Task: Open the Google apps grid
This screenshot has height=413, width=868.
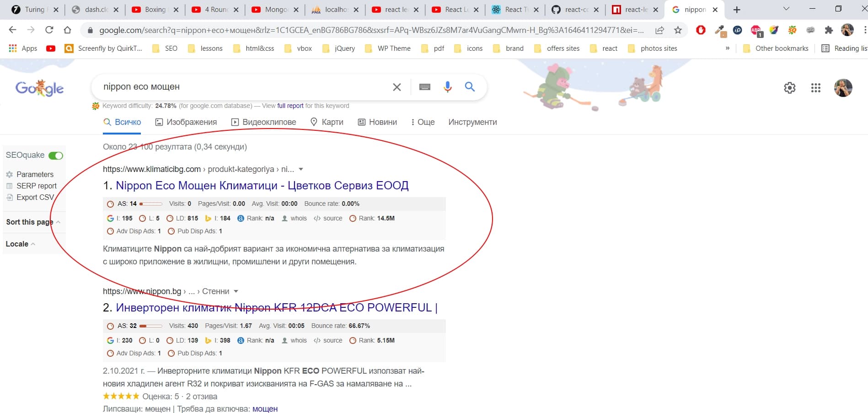Action: [816, 88]
